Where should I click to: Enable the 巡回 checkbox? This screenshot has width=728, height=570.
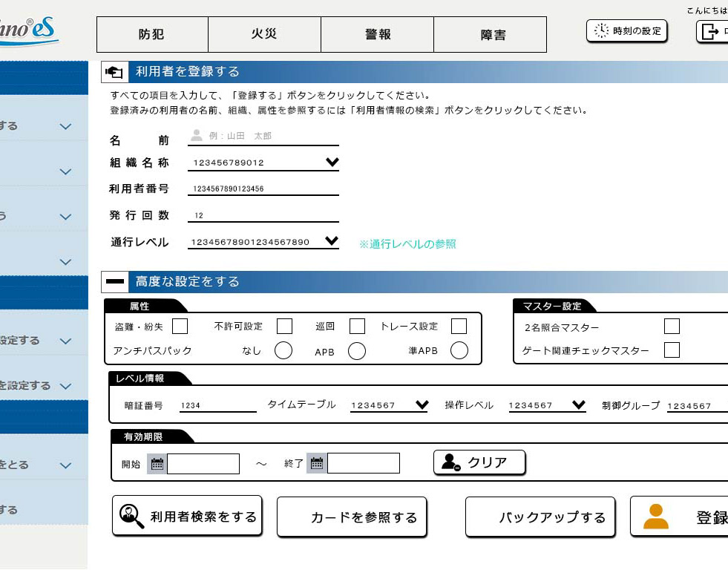[357, 327]
